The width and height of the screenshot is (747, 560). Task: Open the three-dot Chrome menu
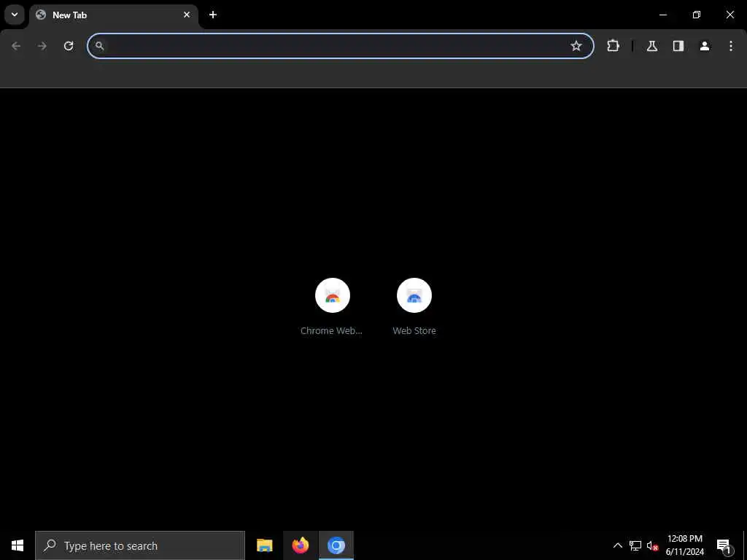click(731, 46)
